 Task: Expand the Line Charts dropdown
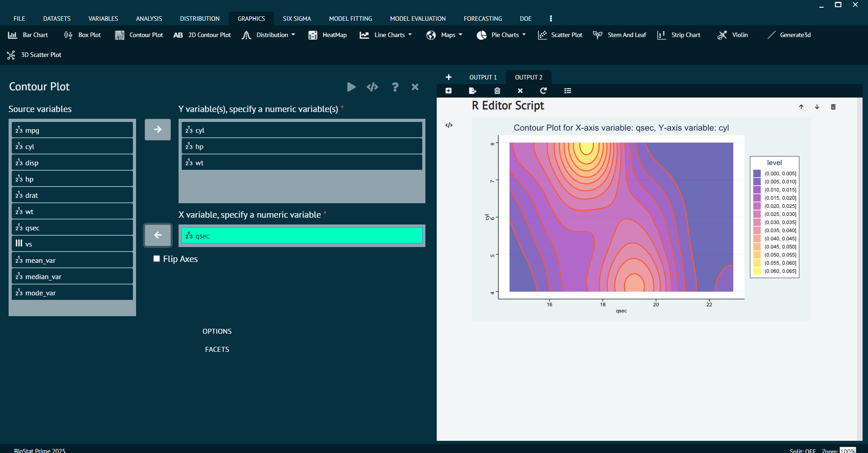(x=386, y=35)
